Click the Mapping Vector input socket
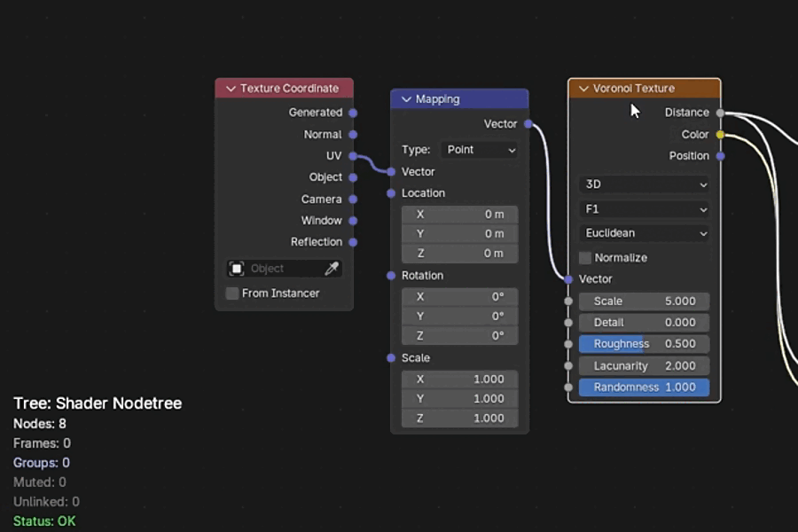Viewport: 798px width, 532px height. click(391, 172)
